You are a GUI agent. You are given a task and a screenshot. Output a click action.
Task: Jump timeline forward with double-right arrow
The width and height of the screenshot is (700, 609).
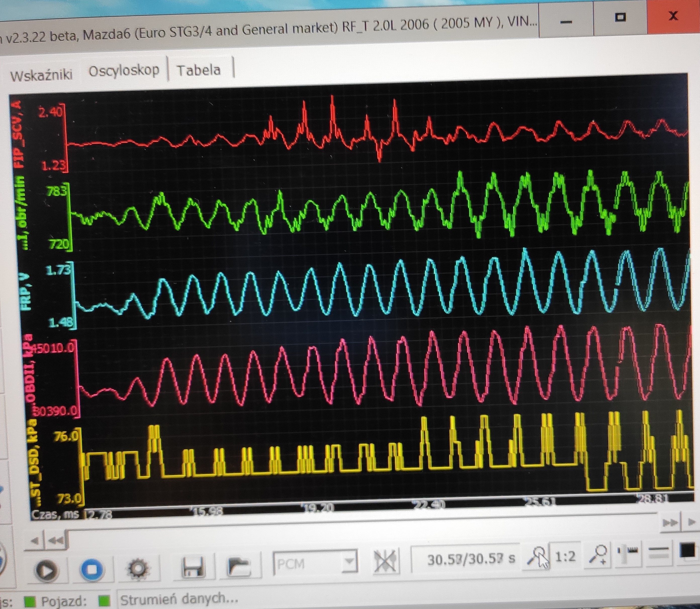pos(670,523)
